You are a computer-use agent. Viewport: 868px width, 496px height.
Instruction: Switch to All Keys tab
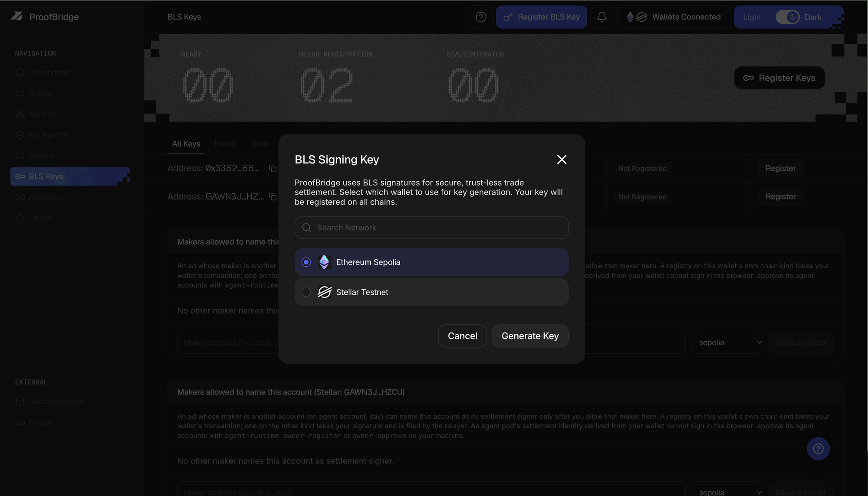[x=186, y=144]
